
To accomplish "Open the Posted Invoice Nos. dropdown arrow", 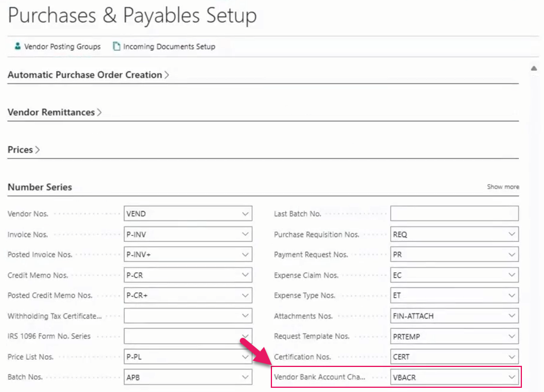I will click(x=245, y=254).
